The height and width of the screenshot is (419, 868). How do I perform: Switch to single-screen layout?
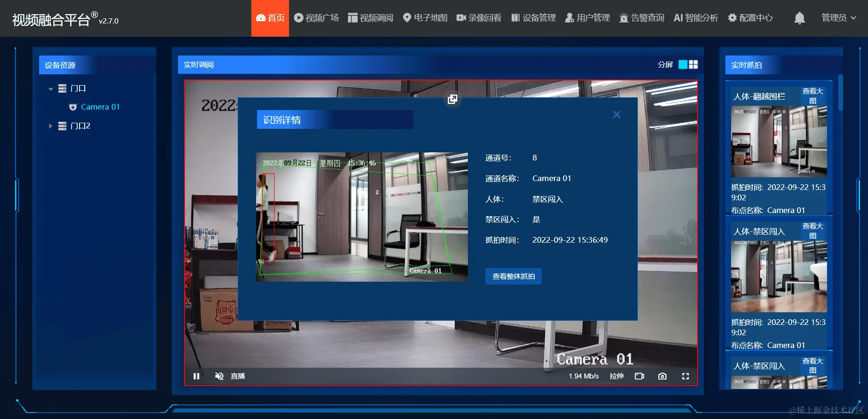[x=683, y=64]
